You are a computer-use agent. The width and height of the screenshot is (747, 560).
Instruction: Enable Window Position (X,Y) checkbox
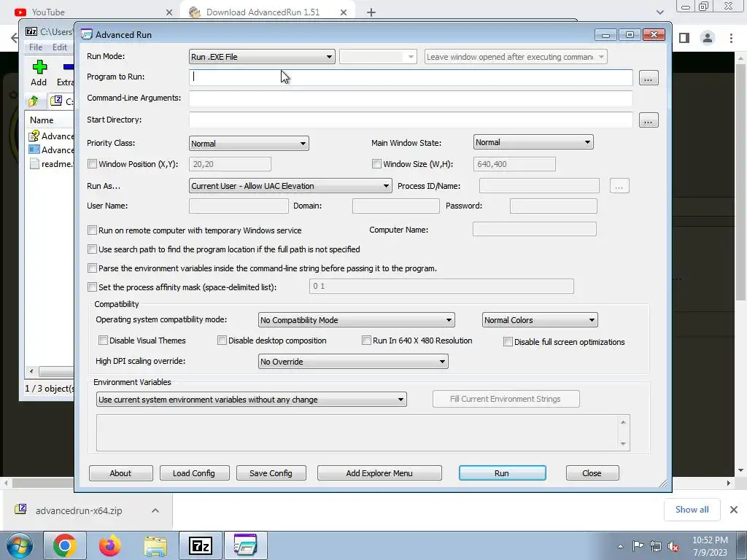point(92,164)
